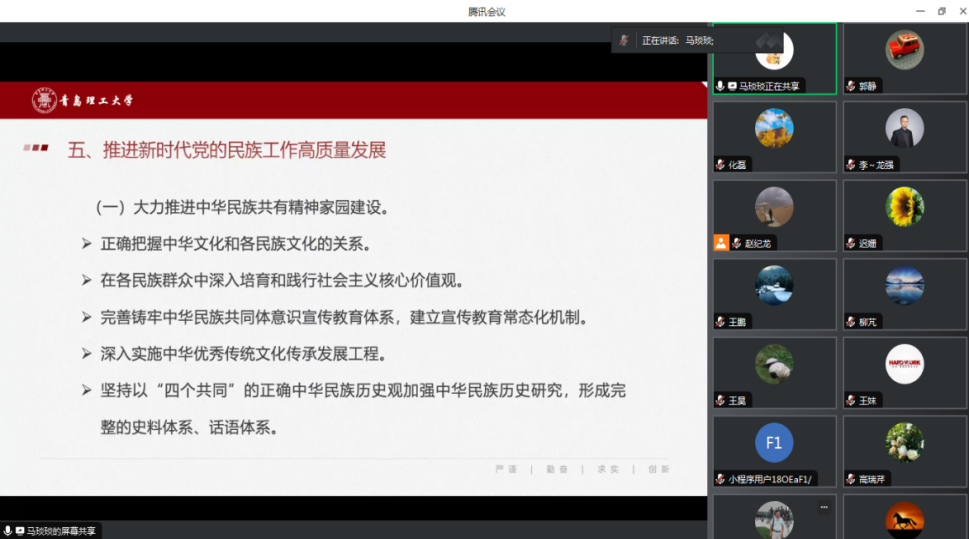Click the sunflower avatar of 迟姗
Screen dimensions: 969x539
[904, 206]
